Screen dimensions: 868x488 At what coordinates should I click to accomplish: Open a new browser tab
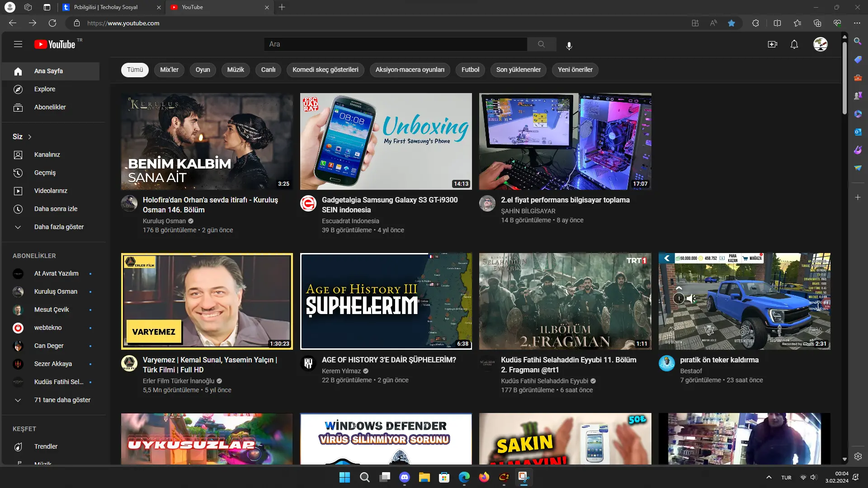282,7
